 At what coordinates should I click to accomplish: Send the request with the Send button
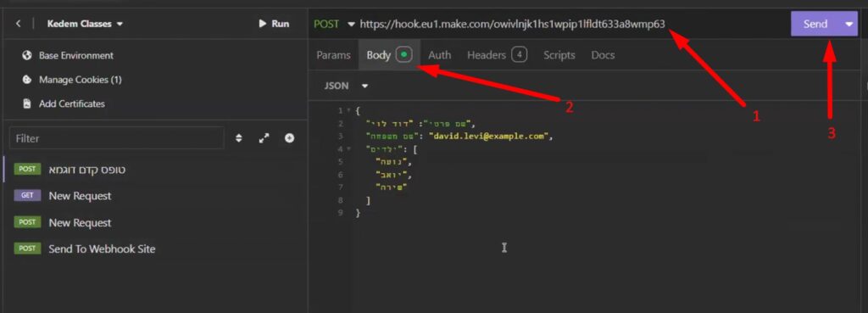coord(815,24)
